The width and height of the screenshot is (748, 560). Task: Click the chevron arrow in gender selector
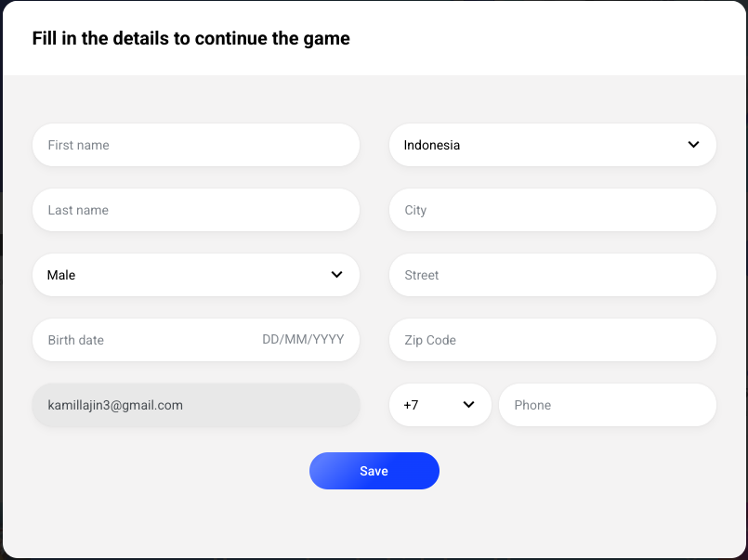point(336,275)
